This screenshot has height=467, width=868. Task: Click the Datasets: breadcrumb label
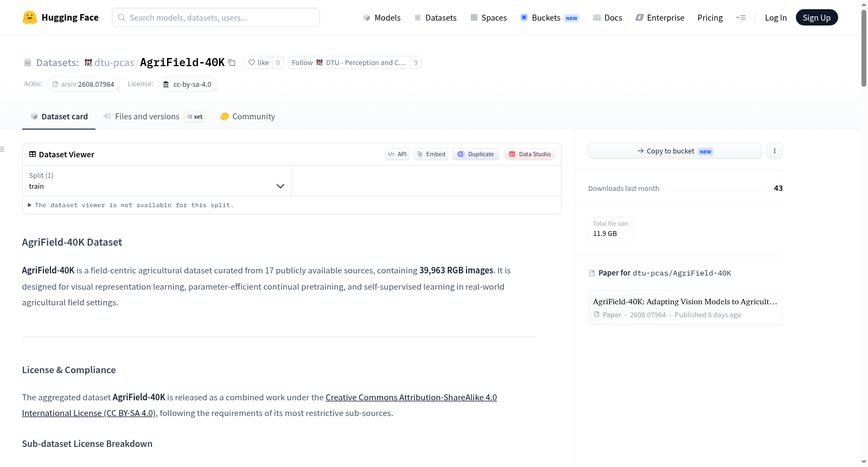click(58, 62)
